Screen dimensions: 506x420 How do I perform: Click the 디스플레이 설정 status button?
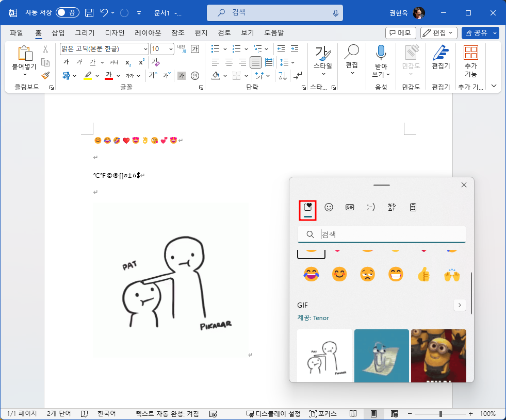coord(273,413)
